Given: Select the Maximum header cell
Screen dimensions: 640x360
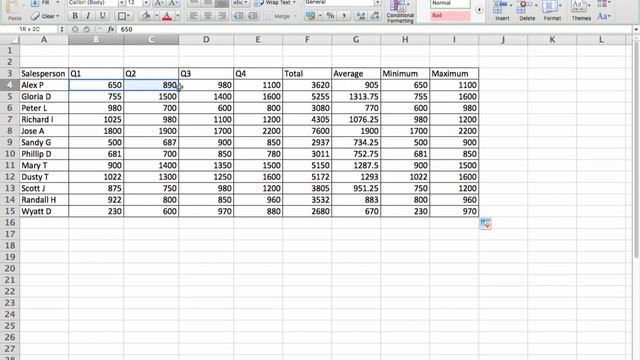Looking at the screenshot, I should coord(454,73).
